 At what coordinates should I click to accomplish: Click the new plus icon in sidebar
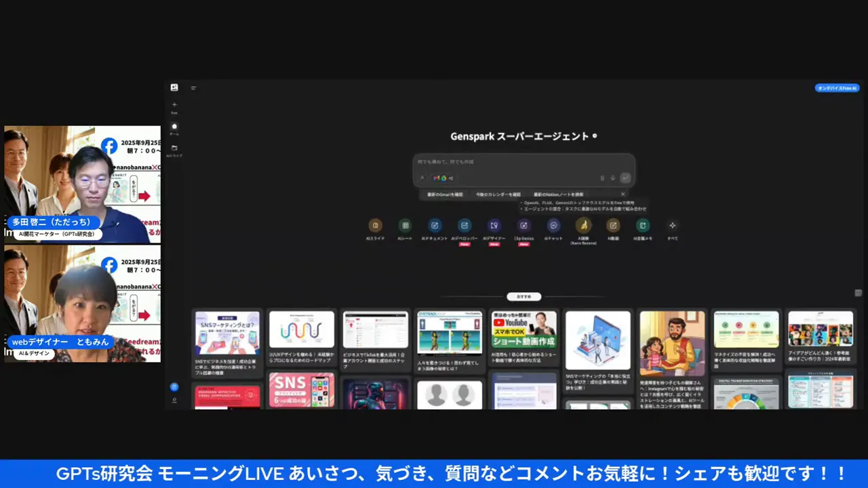click(x=174, y=105)
